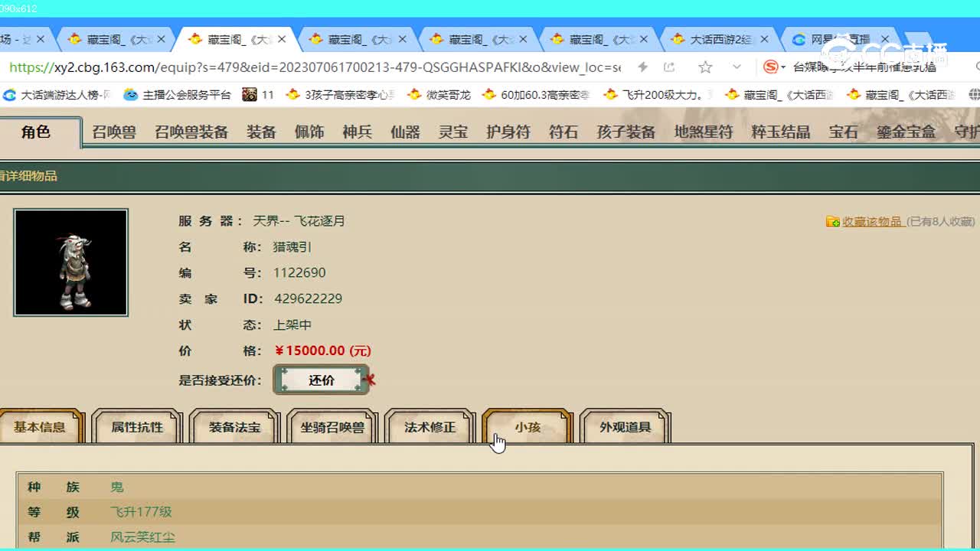980x551 pixels.
Task: Close the 网易 直播 browser tab
Action: (x=885, y=39)
